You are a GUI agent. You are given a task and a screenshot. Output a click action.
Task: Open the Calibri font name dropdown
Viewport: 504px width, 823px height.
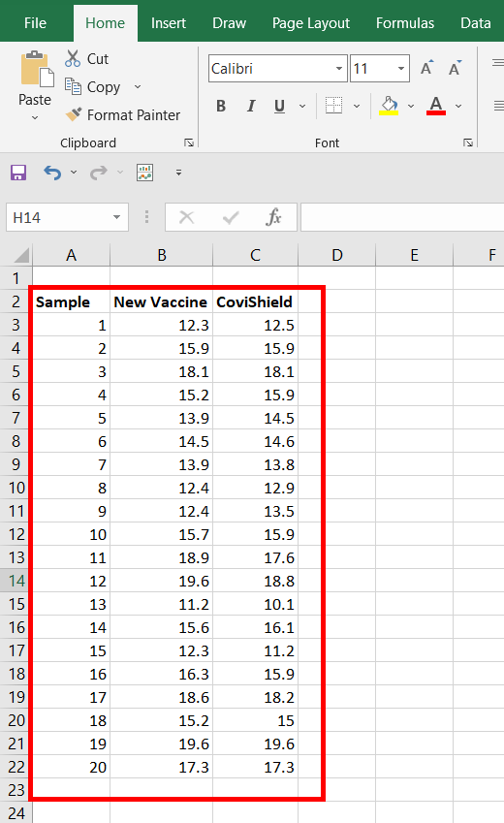coord(339,68)
